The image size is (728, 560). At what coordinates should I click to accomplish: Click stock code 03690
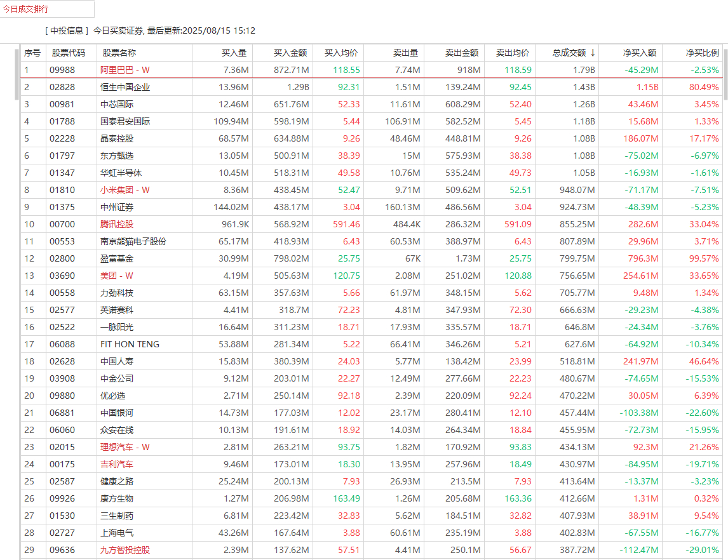click(62, 276)
